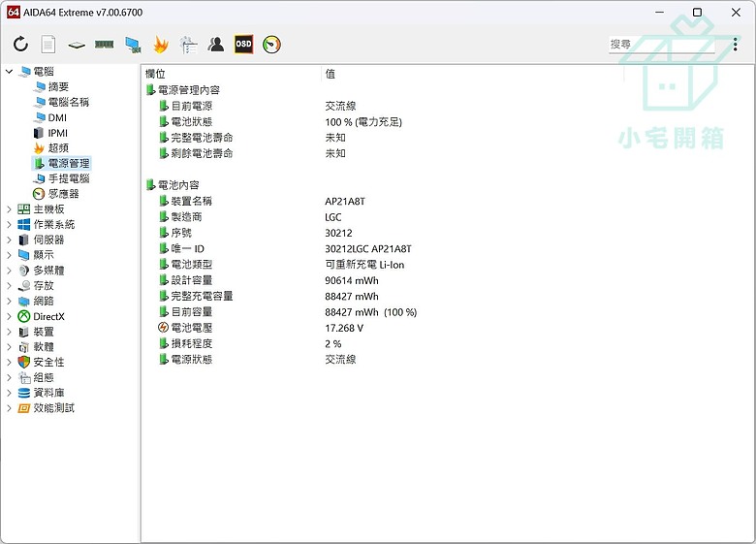The height and width of the screenshot is (544, 756).
Task: Open the memory module benchmark icon
Action: [104, 45]
